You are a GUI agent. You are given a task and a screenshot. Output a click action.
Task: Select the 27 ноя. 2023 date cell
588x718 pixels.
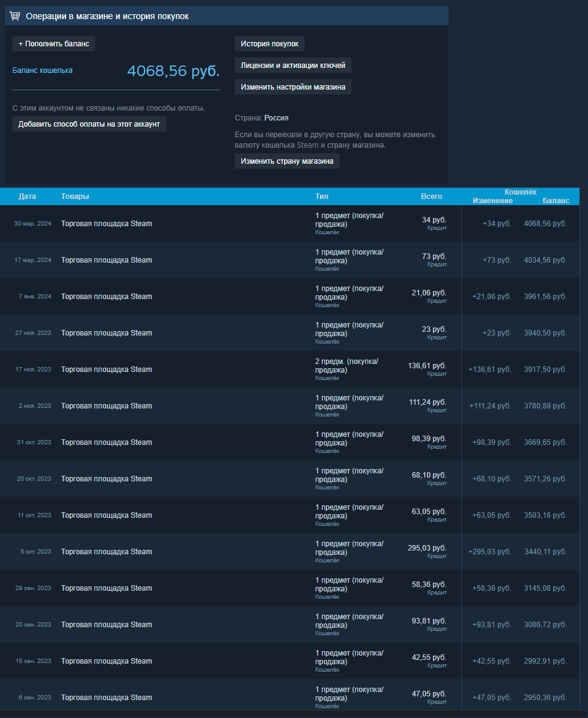click(33, 333)
